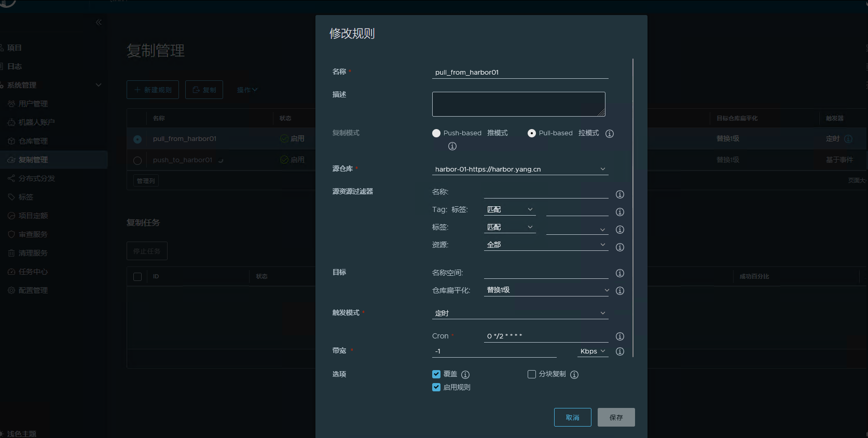Image resolution: width=868 pixels, height=438 pixels.
Task: Click the 保存 button
Action: click(x=616, y=417)
